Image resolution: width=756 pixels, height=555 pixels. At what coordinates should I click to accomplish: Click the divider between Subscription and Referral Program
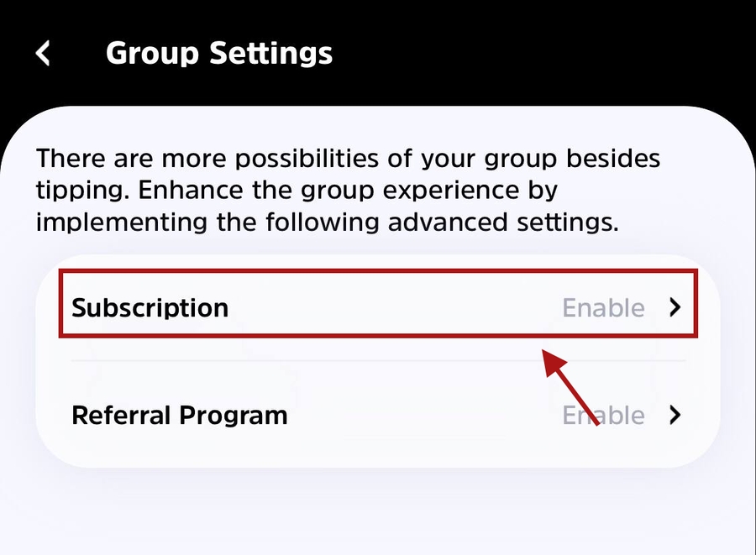[378, 361]
